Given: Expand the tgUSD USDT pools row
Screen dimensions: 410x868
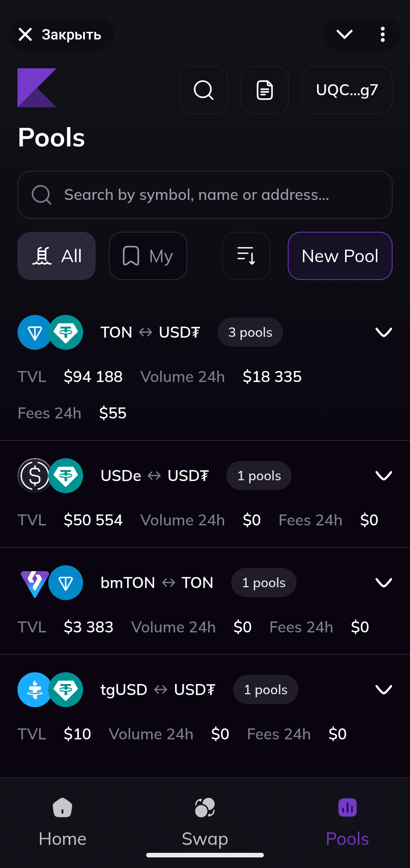Looking at the screenshot, I should [383, 690].
